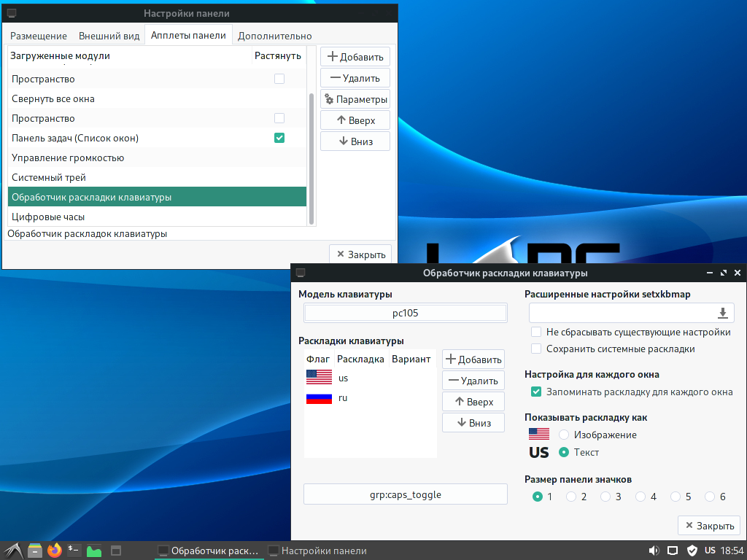Viewport: 747px width, 560px height.
Task: Switch to the 'Внешний вид' tab
Action: click(x=108, y=36)
